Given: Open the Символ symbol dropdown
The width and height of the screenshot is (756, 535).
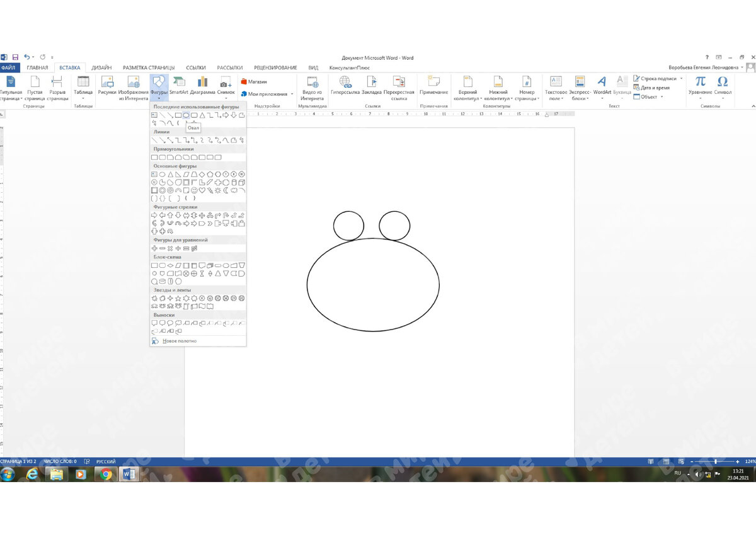Looking at the screenshot, I should (723, 88).
